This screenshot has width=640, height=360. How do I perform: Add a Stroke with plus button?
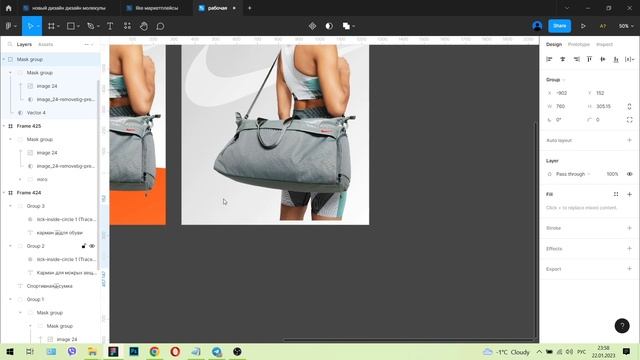(629, 228)
